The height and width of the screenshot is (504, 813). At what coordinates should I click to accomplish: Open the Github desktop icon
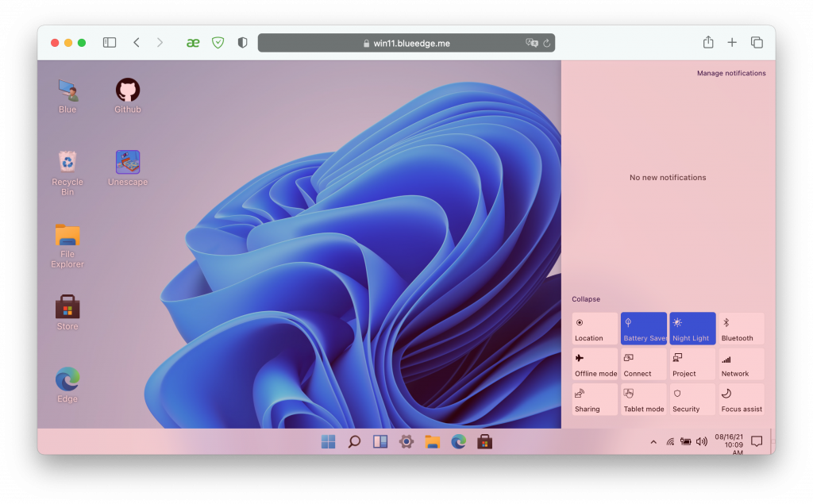[127, 91]
